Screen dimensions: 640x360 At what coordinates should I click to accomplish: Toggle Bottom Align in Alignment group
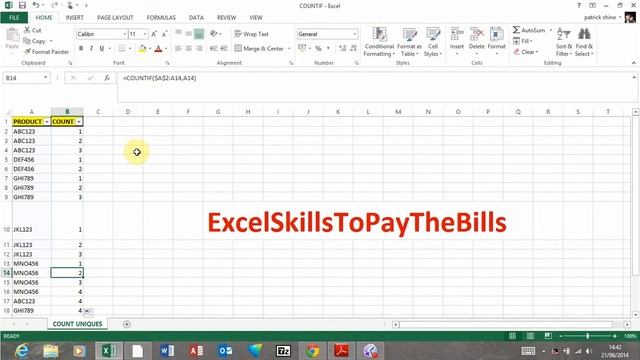pyautogui.click(x=199, y=34)
